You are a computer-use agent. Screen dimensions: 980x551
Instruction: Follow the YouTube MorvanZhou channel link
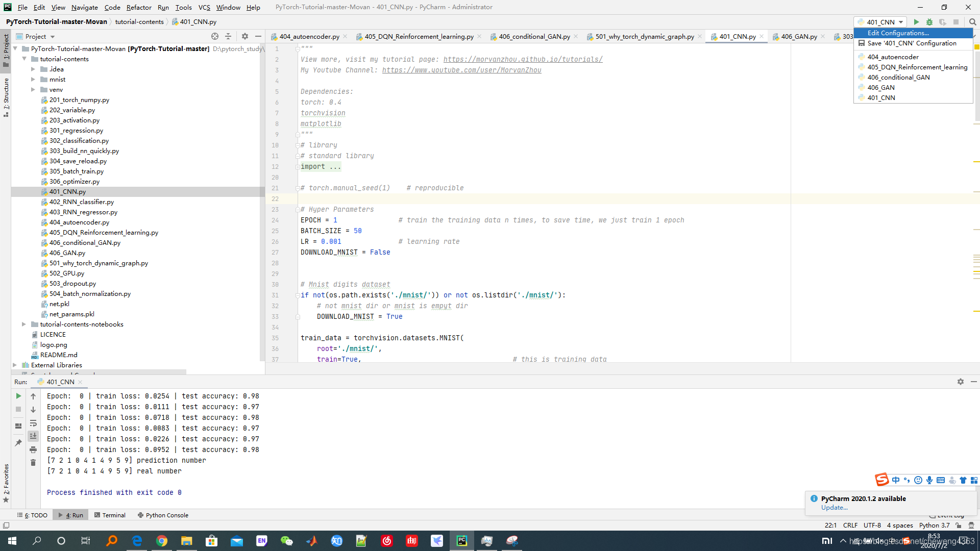461,70
